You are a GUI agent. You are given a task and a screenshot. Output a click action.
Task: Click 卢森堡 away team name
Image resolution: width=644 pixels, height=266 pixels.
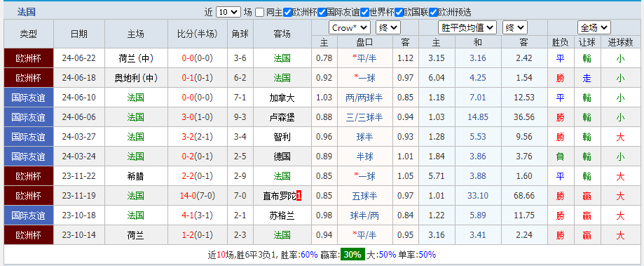click(x=282, y=117)
